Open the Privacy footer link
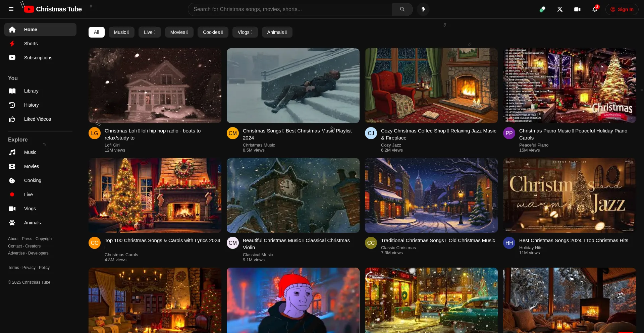This screenshot has height=333, width=644. pos(29,268)
